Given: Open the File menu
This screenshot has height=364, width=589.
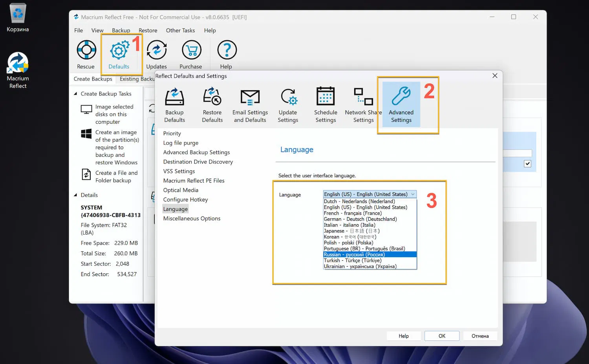Looking at the screenshot, I should pos(79,30).
